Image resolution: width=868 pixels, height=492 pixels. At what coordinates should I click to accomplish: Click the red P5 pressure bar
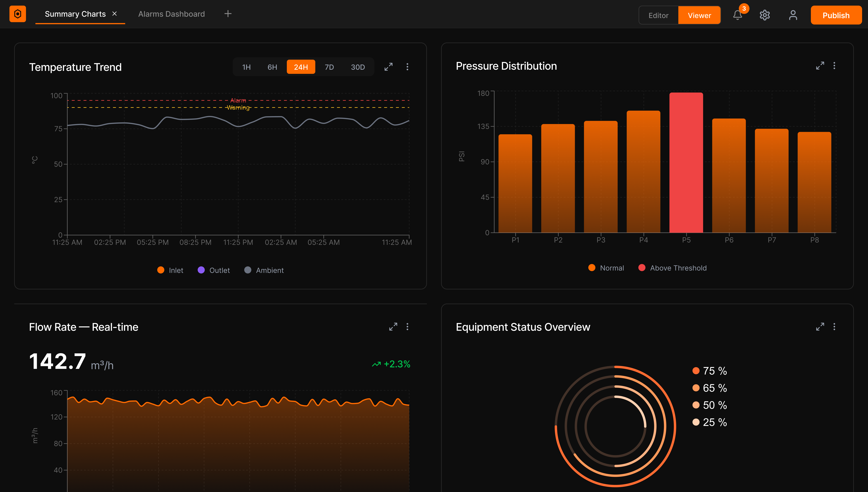[x=686, y=163]
